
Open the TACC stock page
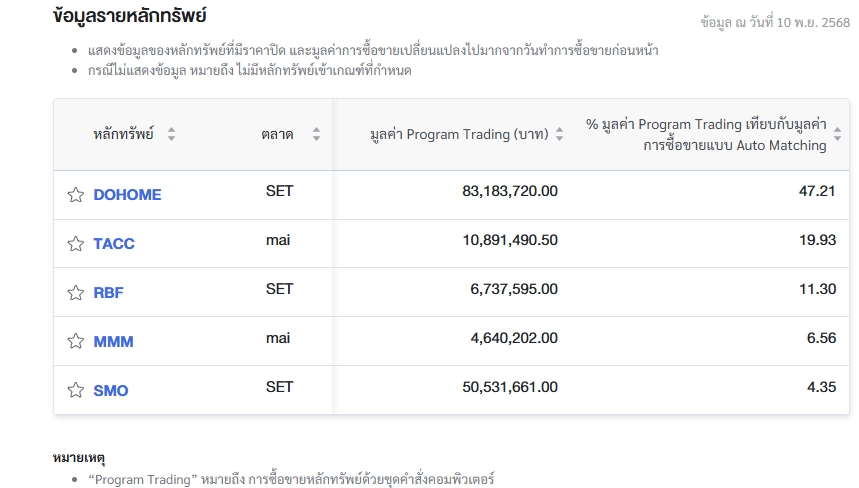point(114,244)
